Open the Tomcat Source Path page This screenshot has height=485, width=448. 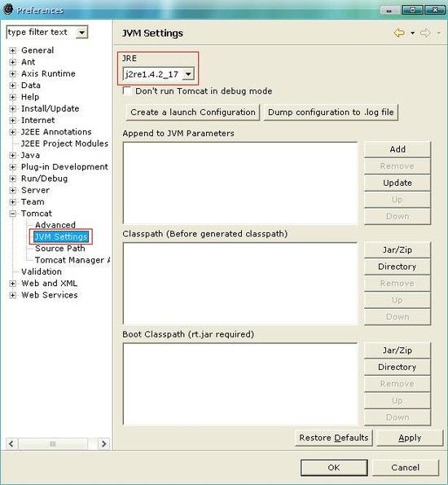pyautogui.click(x=60, y=249)
